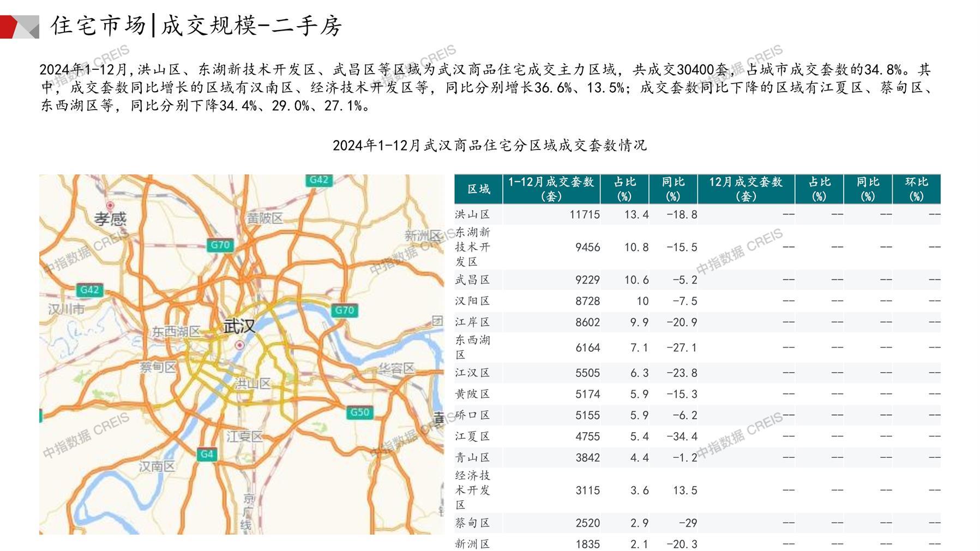Click the 区域 column header
This screenshot has width=980, height=551.
478,189
